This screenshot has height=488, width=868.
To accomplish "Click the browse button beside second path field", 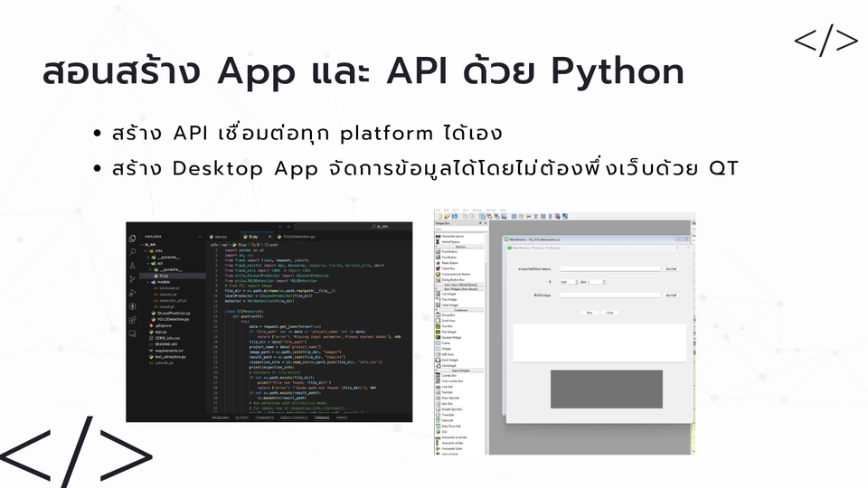I will point(671,296).
